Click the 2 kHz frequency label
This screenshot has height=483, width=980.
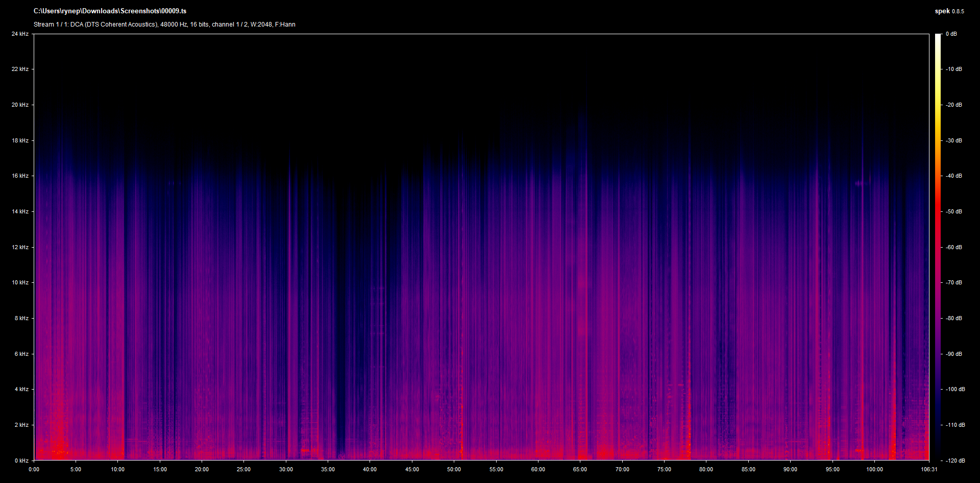[x=21, y=425]
